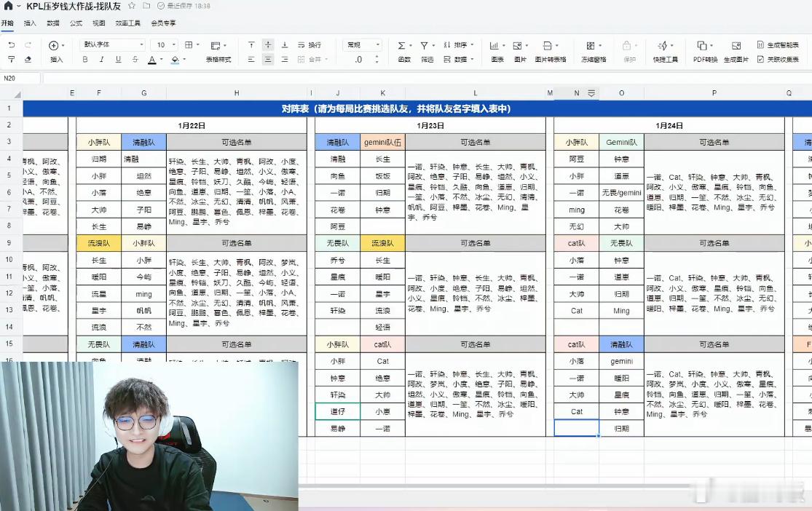Viewport: 812px width, 511px height.
Task: Open the 数据 data dropdown in toolbar
Action: 458,60
